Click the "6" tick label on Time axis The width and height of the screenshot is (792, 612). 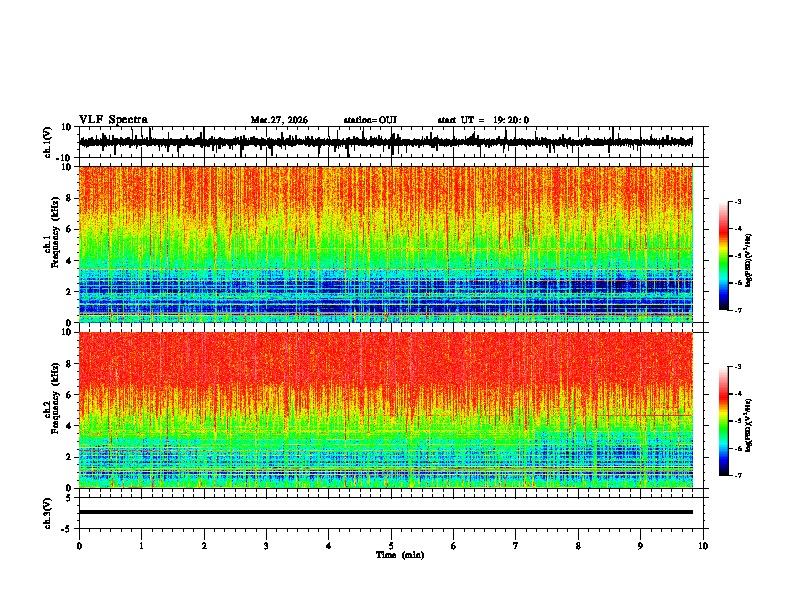tap(454, 546)
